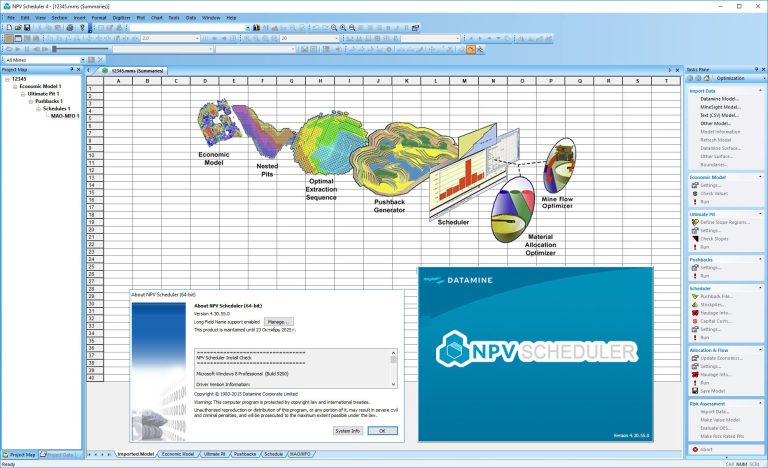This screenshot has width=768, height=468.
Task: Click the Scheduler Haulage Info truck icon
Action: (695, 313)
